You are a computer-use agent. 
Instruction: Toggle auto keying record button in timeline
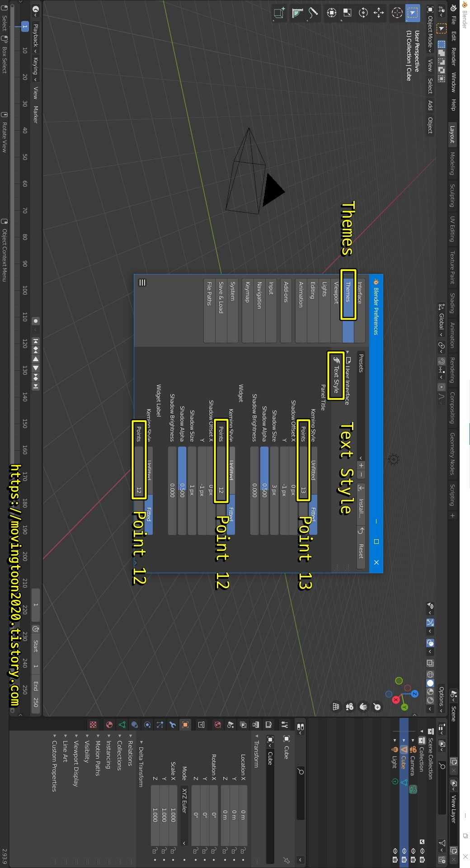(x=36, y=321)
